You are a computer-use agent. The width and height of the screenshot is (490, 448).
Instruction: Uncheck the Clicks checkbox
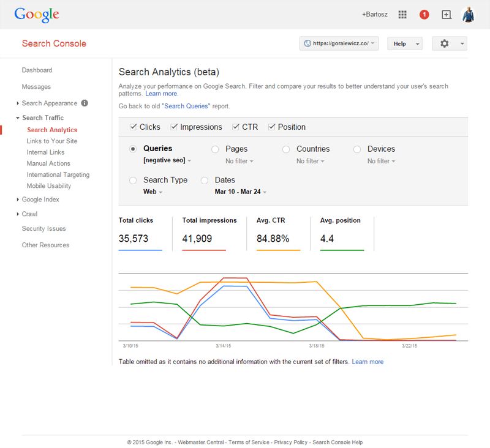(134, 127)
